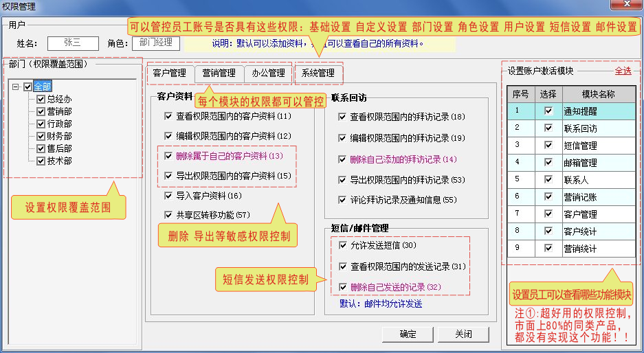Select the 技术部 tree item label
The image size is (644, 353).
coord(59,161)
